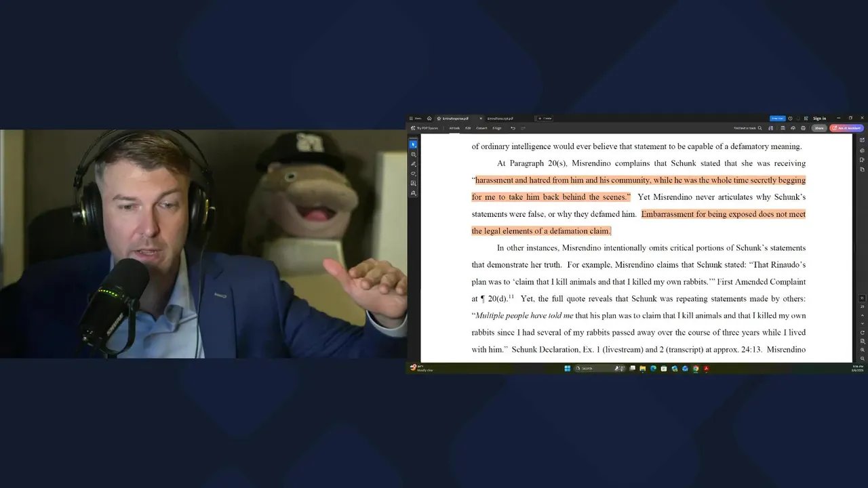
Task: Select the highlighter pen tool
Action: (413, 164)
